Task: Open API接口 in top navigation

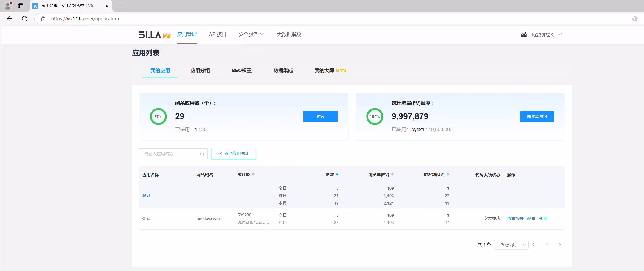Action: [x=218, y=34]
